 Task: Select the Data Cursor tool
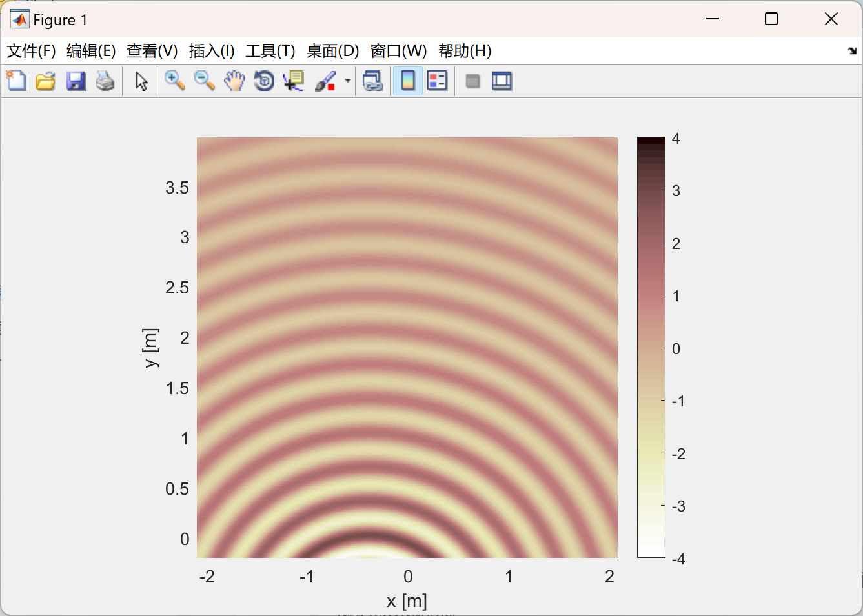[x=294, y=81]
